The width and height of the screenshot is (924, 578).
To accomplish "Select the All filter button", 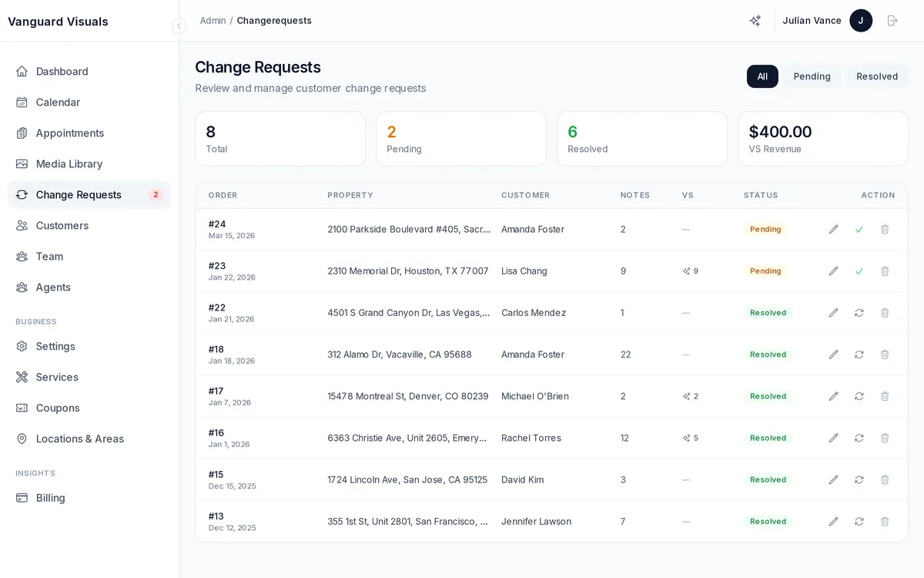I will click(762, 76).
